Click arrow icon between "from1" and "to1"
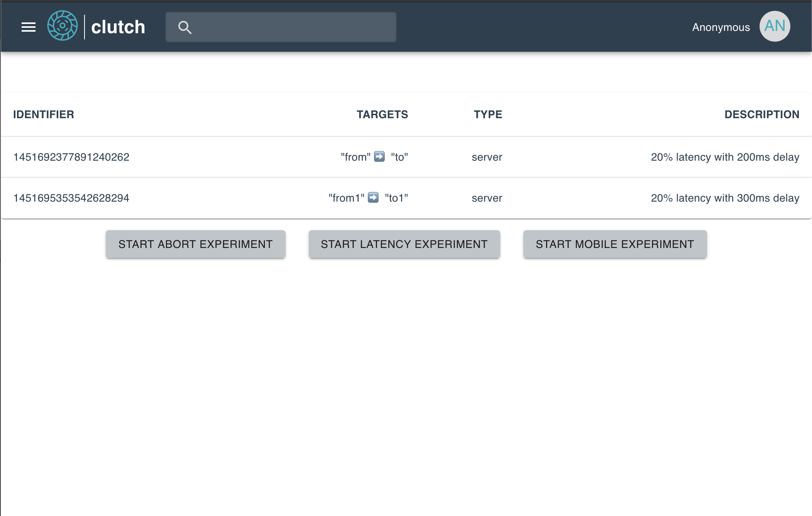 tap(373, 197)
